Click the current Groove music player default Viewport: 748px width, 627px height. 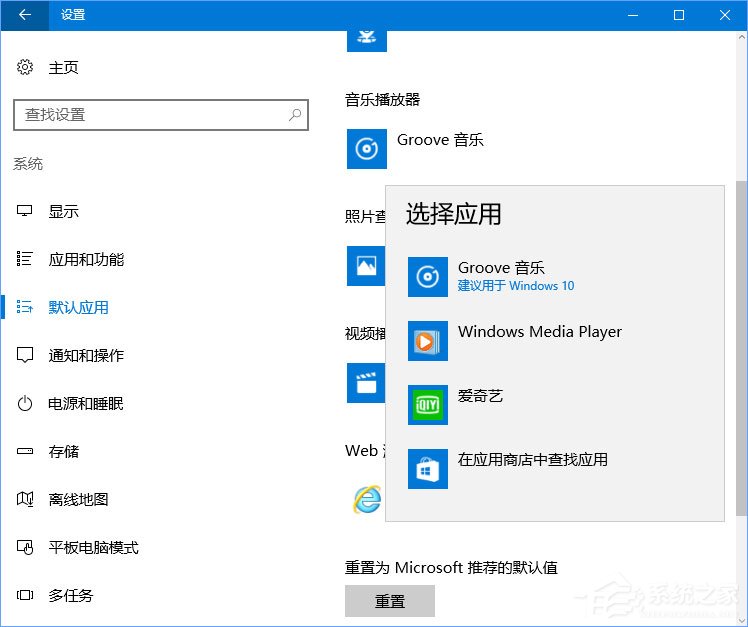pyautogui.click(x=366, y=149)
